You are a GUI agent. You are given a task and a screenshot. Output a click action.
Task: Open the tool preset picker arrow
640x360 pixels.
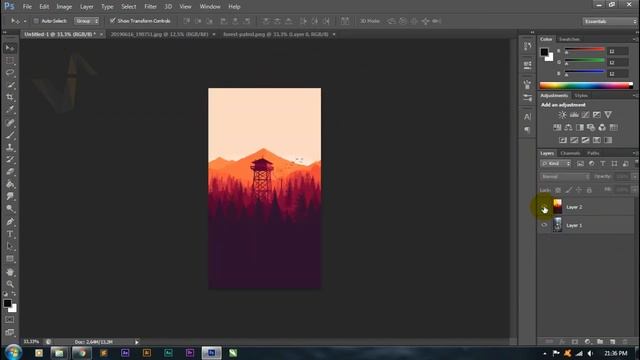pyautogui.click(x=25, y=21)
